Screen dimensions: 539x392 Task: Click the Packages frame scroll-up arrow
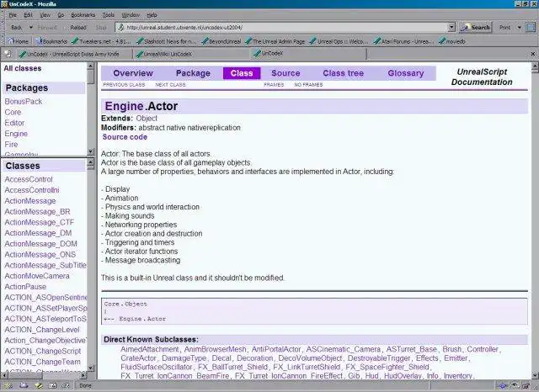(x=91, y=66)
